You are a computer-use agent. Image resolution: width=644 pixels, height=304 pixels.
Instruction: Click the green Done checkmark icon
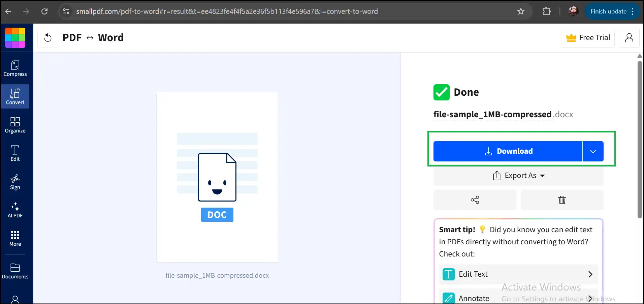[442, 92]
